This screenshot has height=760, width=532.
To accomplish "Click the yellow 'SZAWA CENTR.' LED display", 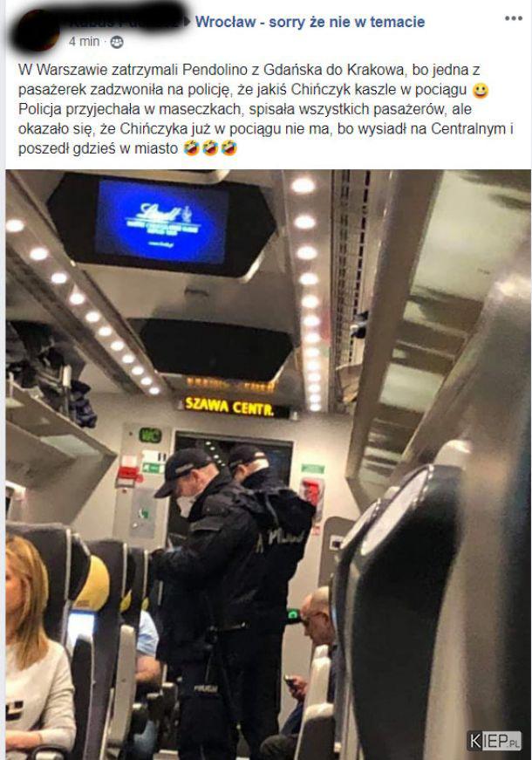I will click(229, 406).
